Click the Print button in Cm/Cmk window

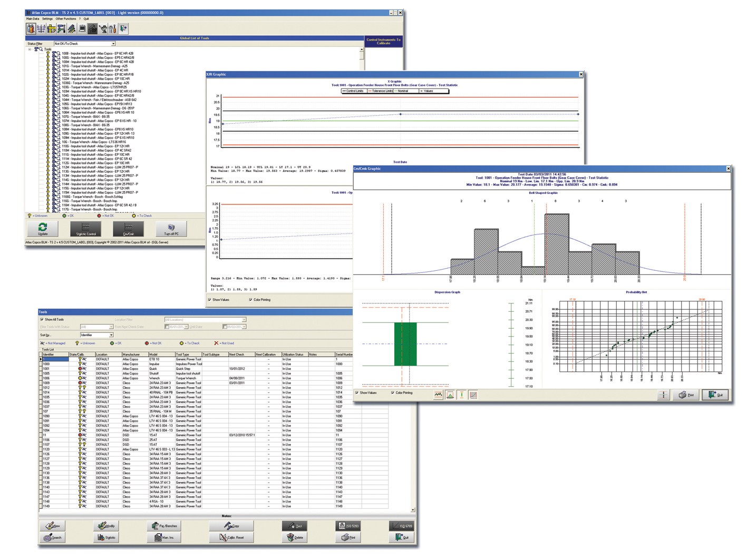[x=686, y=395]
